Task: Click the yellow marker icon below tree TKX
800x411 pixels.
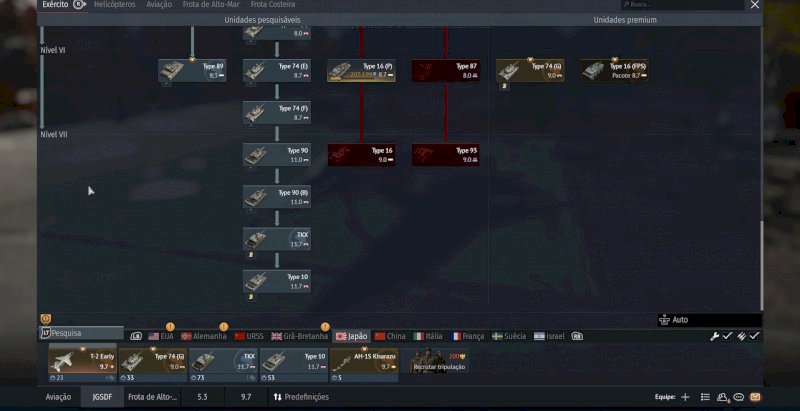Action: 251,254
